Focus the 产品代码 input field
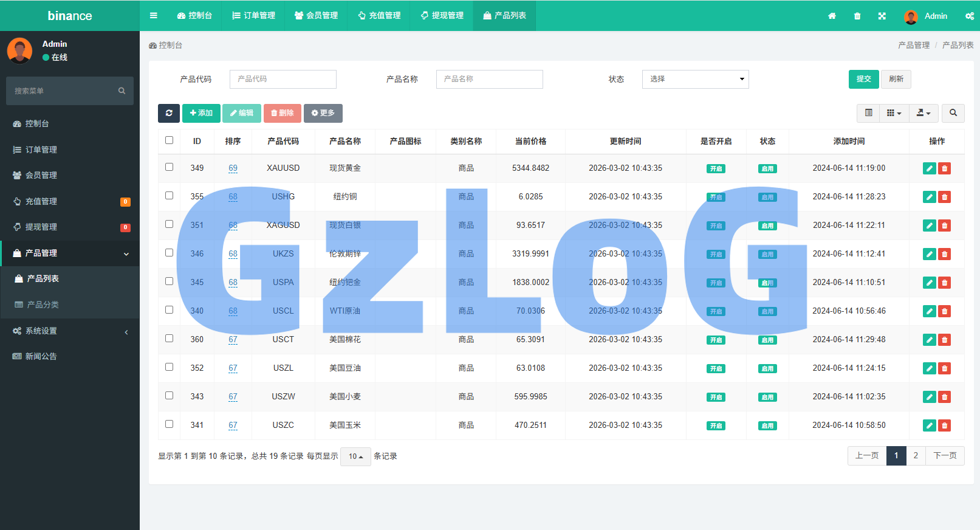980x530 pixels. [283, 79]
